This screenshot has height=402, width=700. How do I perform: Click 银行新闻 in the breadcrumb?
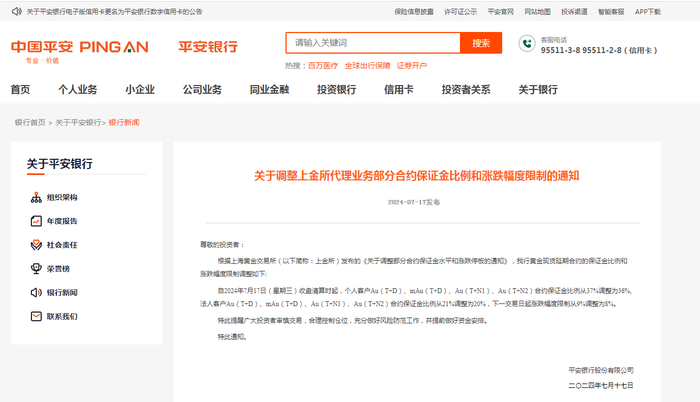(x=124, y=122)
